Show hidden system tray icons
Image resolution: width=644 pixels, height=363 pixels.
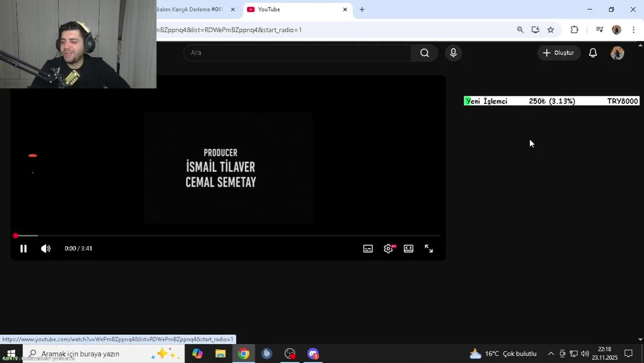(551, 353)
